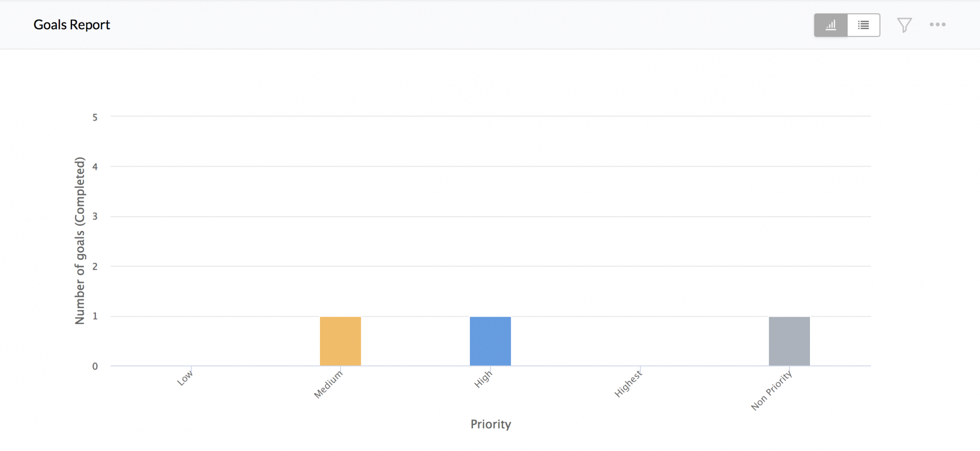Open the filter funnel icon
980x451 pixels.
click(x=904, y=25)
